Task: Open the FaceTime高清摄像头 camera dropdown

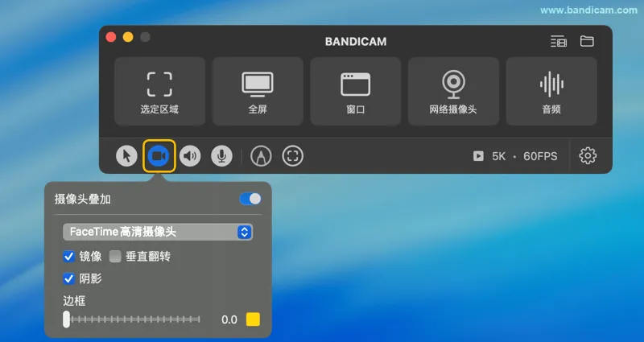Action: coord(158,232)
